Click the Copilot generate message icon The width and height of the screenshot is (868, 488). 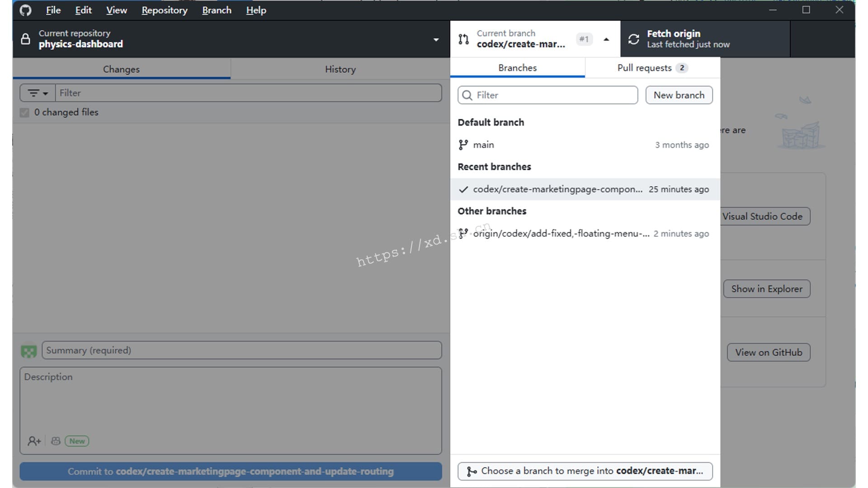click(56, 441)
